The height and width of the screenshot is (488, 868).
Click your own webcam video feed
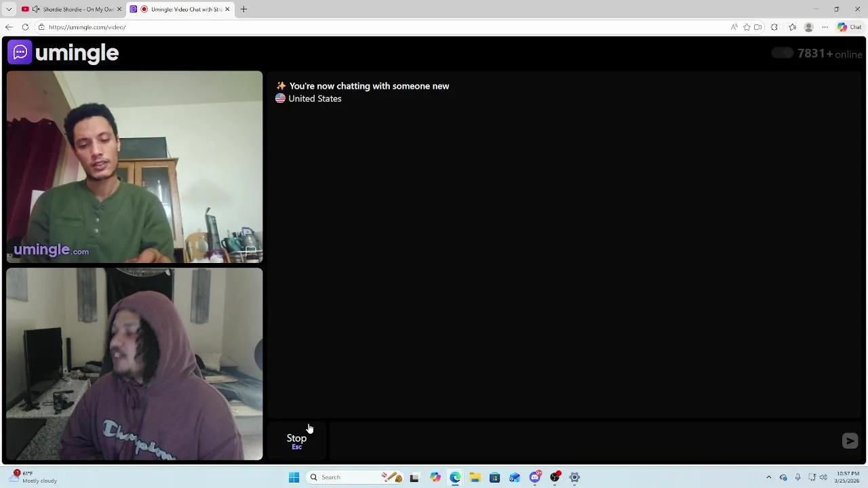[x=134, y=364]
